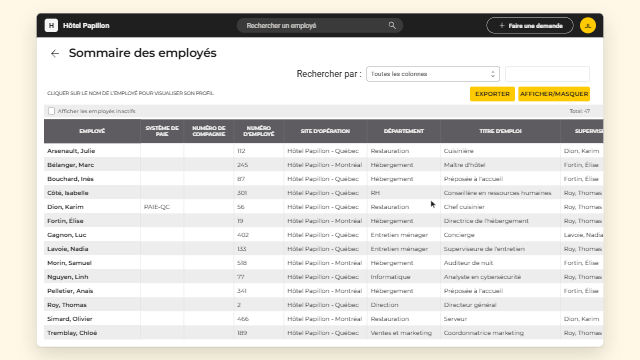The image size is (640, 360).
Task: Click the Rechercher un employé search field
Action: (x=320, y=25)
